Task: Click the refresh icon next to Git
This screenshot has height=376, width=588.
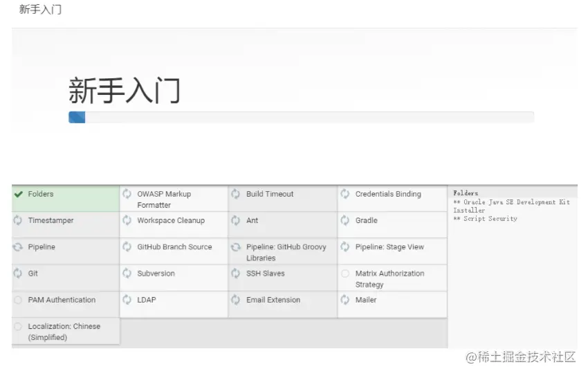Action: coord(18,274)
